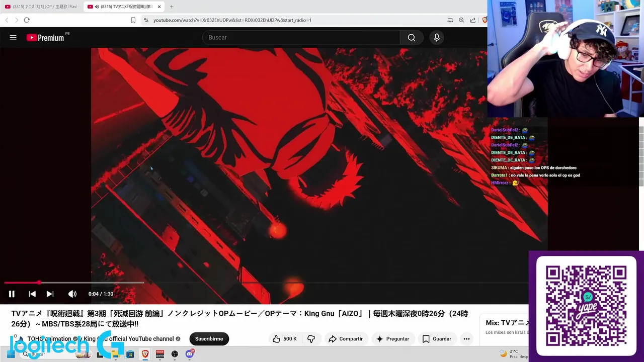Go back in browser history
Screen dimensions: 644x362
click(7, 20)
